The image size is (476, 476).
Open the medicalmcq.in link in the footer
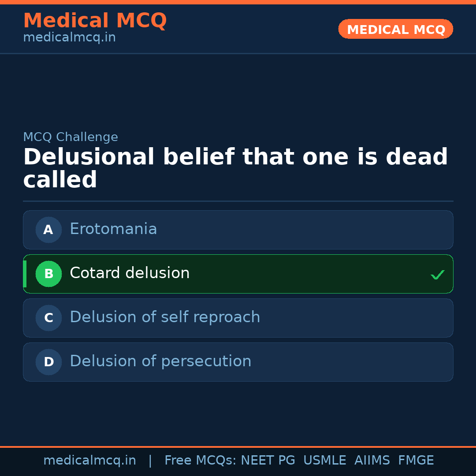(x=89, y=461)
